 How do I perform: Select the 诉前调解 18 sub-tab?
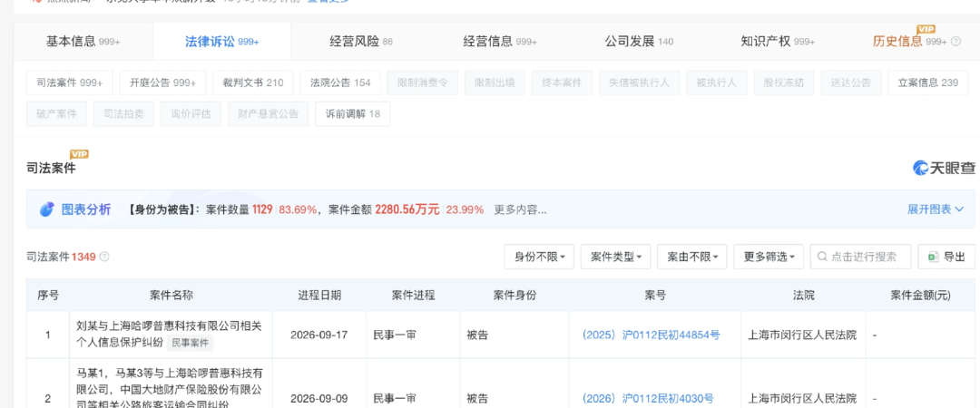coord(352,113)
